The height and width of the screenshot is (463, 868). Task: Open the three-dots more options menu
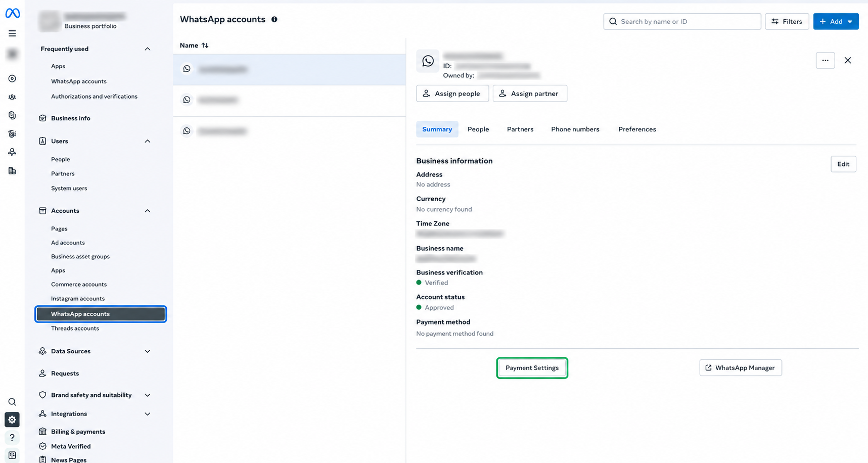(825, 61)
